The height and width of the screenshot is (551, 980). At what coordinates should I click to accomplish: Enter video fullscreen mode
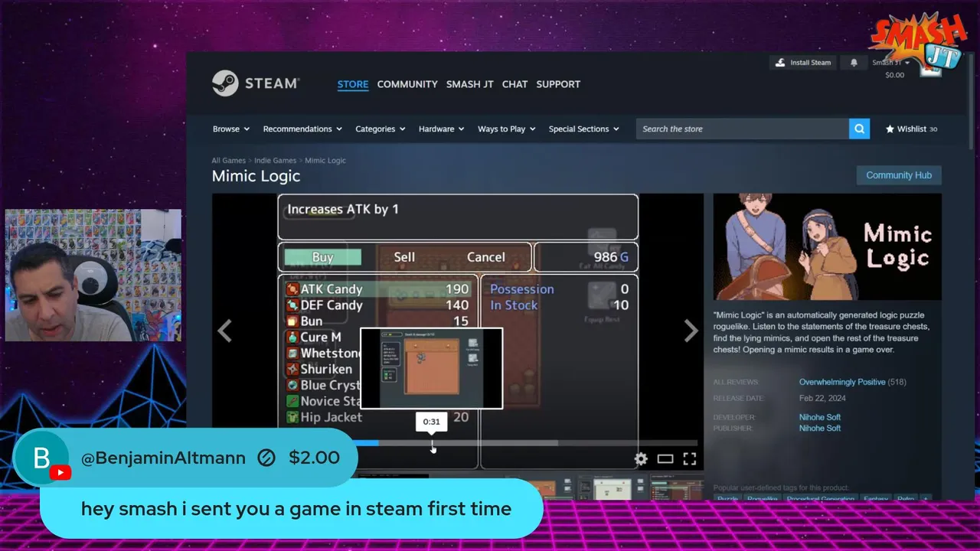click(690, 459)
